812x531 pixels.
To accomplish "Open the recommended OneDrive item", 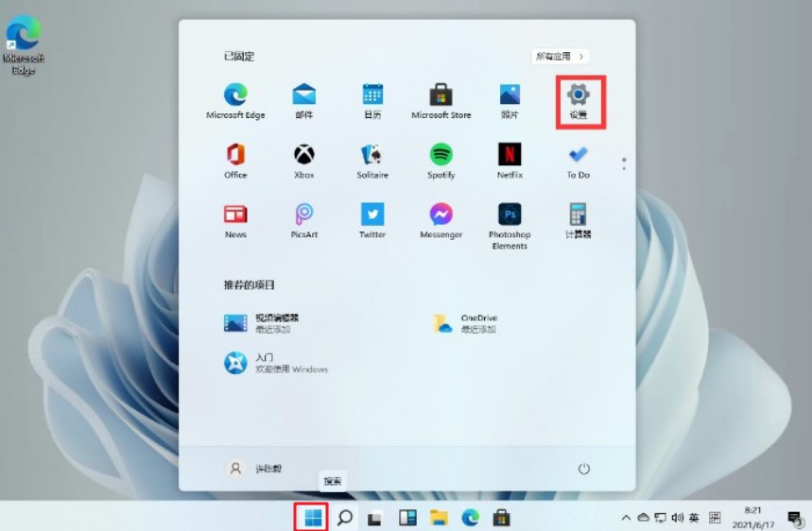I will coord(465,323).
